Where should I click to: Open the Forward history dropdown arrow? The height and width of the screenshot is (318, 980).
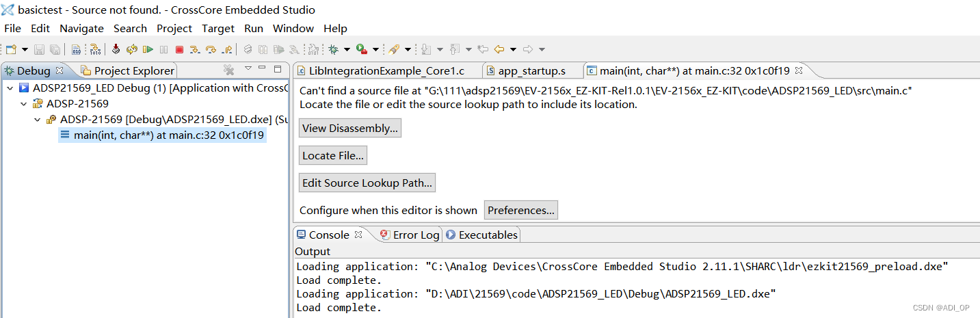click(x=542, y=49)
